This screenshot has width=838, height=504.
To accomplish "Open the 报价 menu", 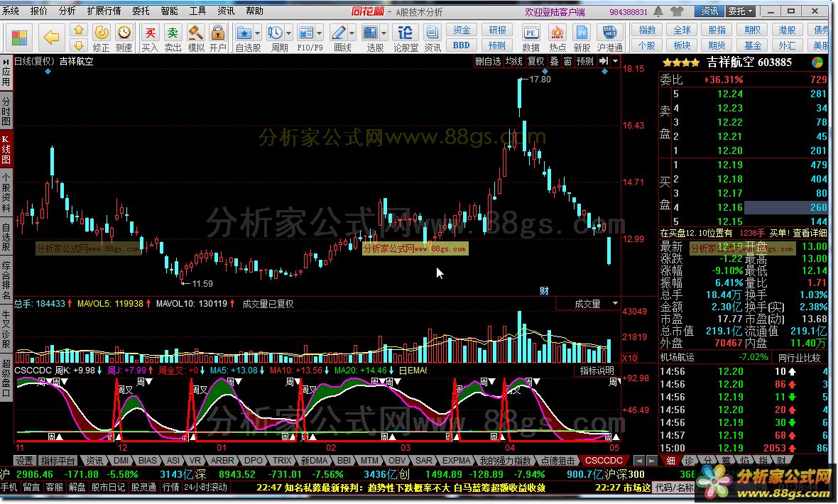I will (38, 11).
